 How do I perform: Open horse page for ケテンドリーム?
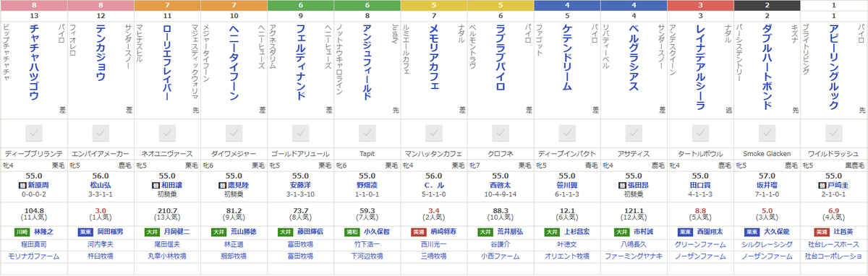[x=567, y=58]
